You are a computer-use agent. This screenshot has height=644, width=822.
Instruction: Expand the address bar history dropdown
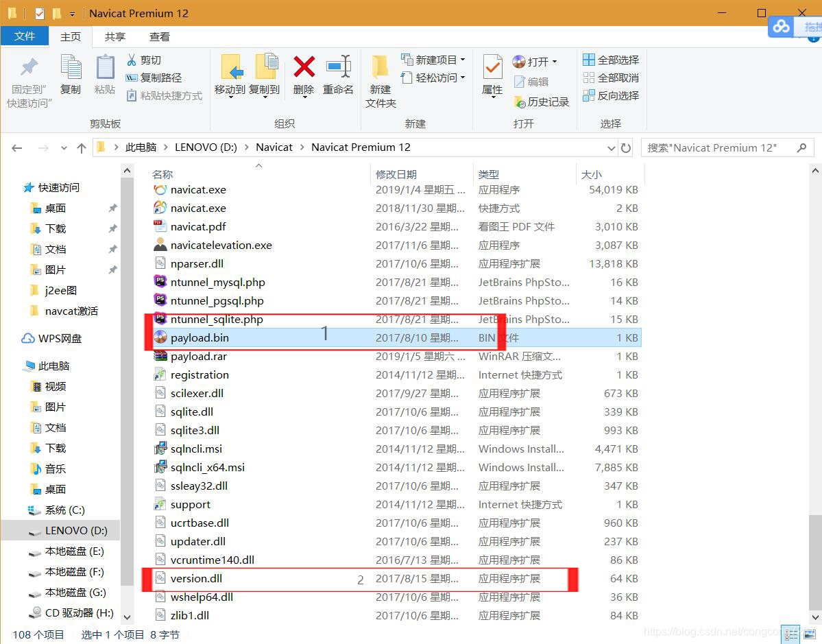[612, 148]
